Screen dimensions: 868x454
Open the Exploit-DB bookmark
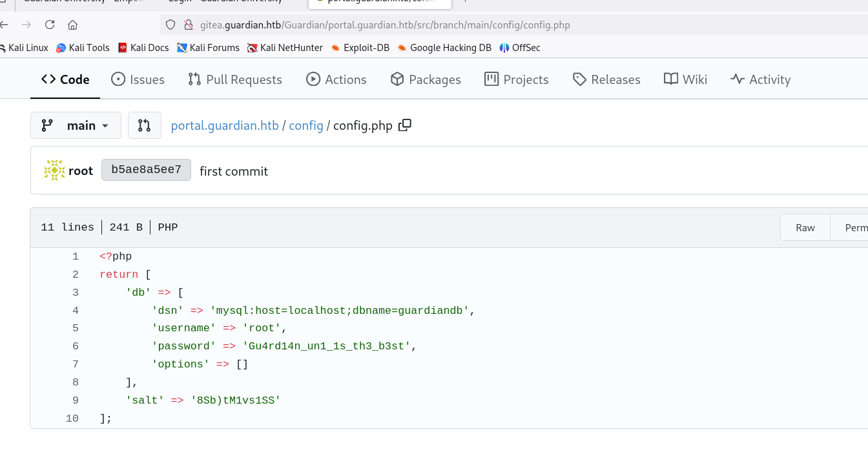360,48
